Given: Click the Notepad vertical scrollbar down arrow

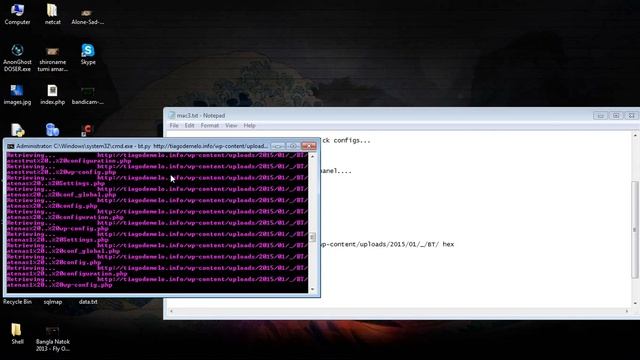Looking at the screenshot, I should click(635, 303).
